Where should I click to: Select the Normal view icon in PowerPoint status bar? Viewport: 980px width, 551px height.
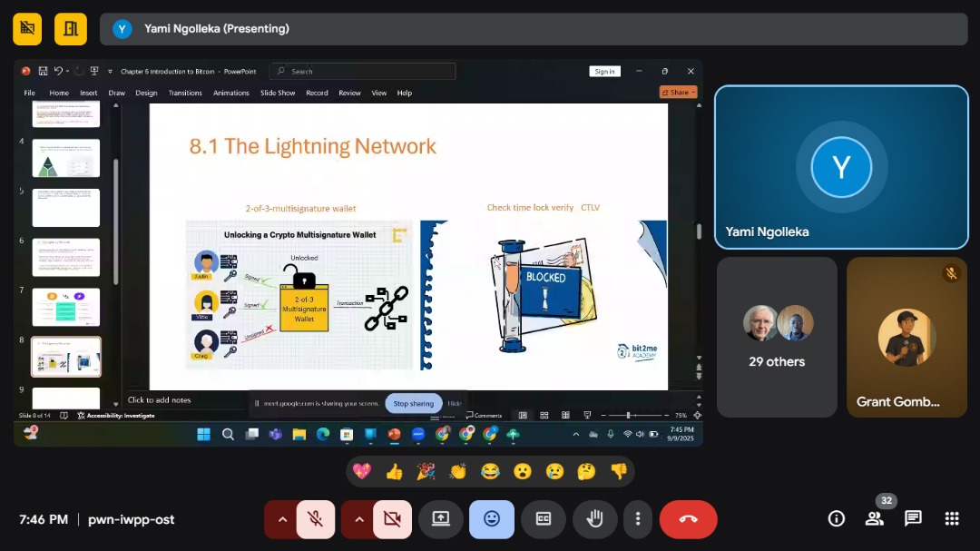click(x=523, y=415)
